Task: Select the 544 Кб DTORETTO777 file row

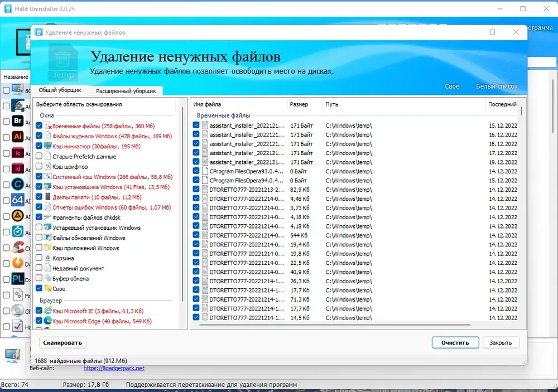Action: pos(356,235)
